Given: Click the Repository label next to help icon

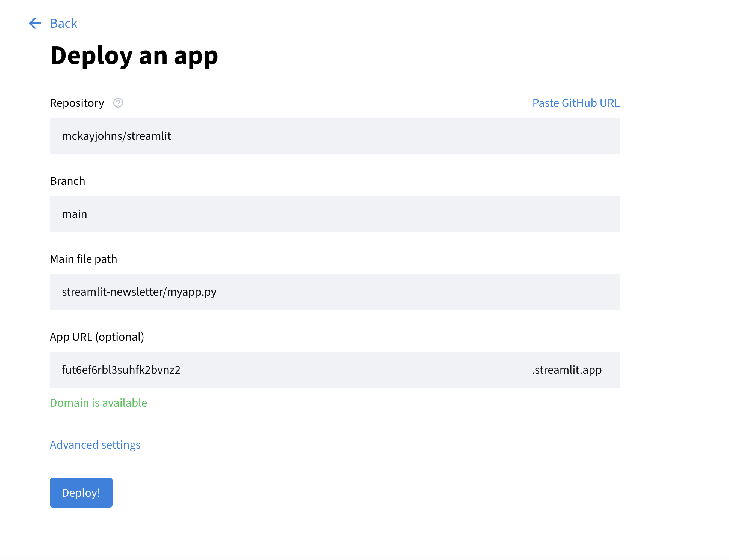Looking at the screenshot, I should coord(77,103).
